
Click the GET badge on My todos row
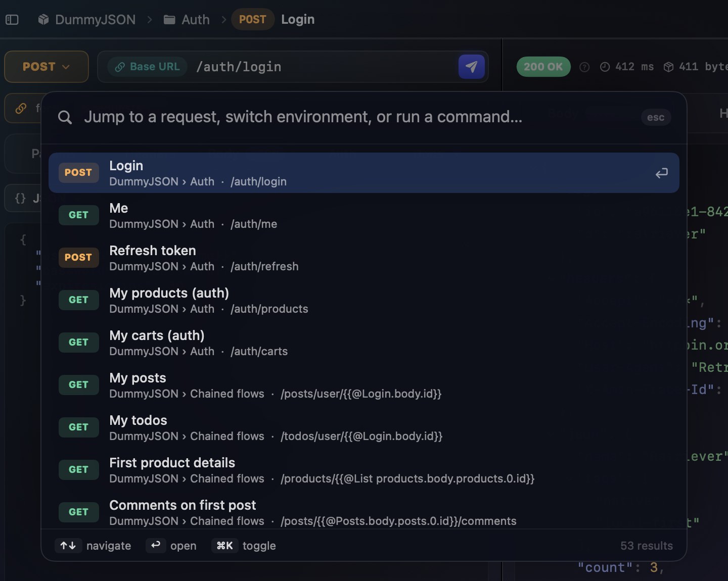pyautogui.click(x=78, y=427)
